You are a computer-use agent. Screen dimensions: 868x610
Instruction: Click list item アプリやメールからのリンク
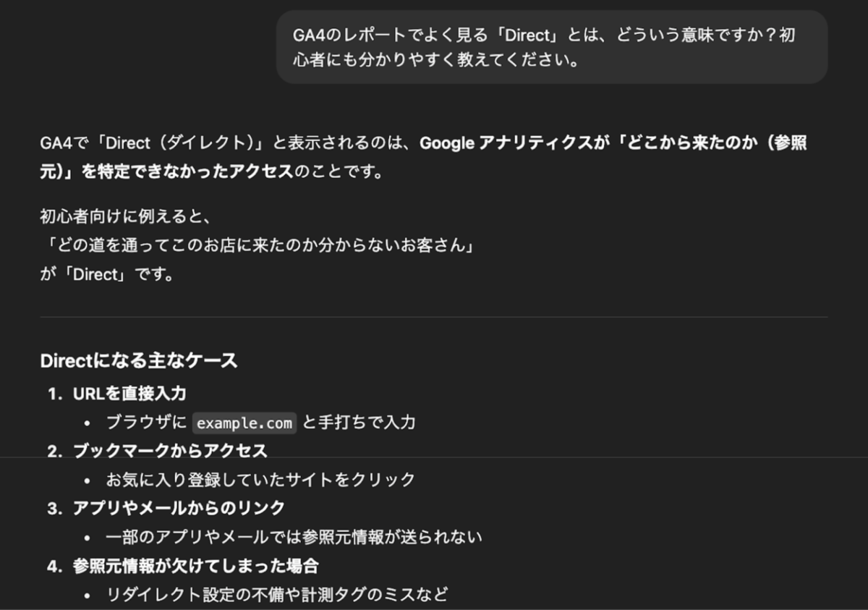click(179, 508)
